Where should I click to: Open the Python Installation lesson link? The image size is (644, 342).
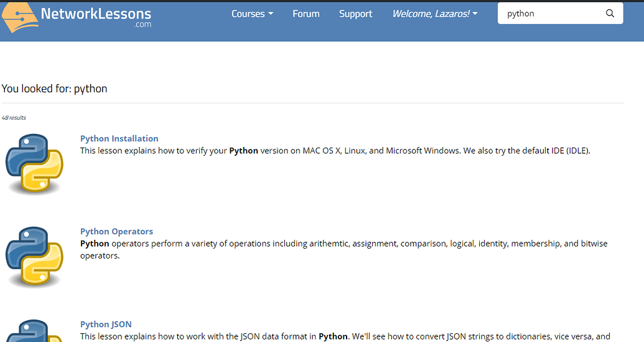point(119,138)
